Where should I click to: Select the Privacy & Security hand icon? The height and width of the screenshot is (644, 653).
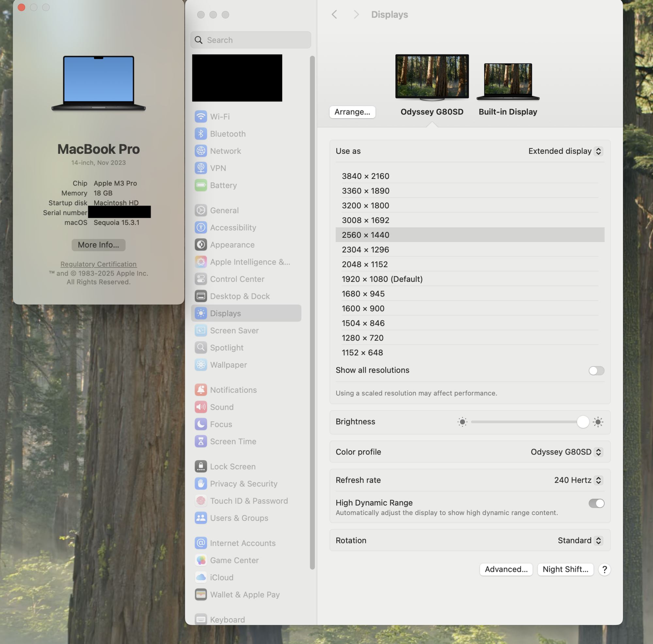coord(201,484)
